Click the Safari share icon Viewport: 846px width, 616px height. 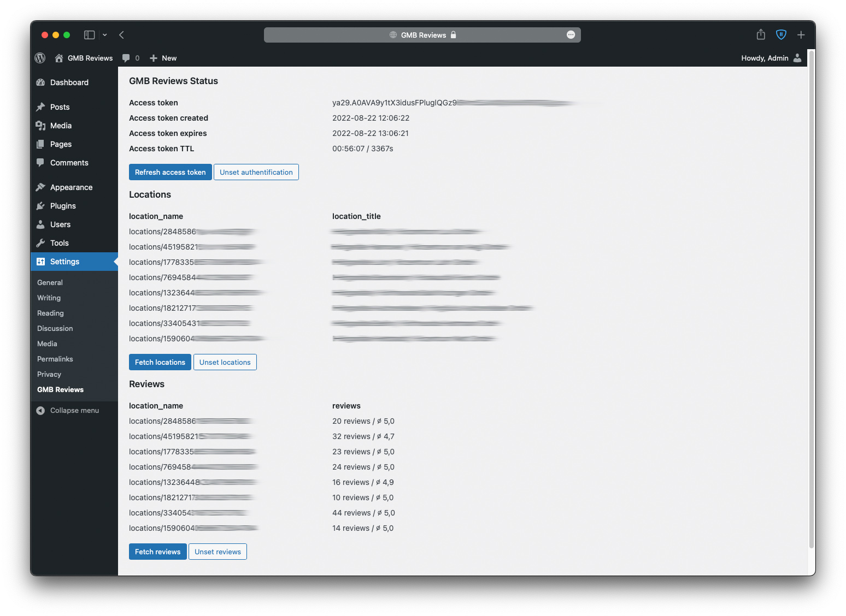pyautogui.click(x=761, y=34)
